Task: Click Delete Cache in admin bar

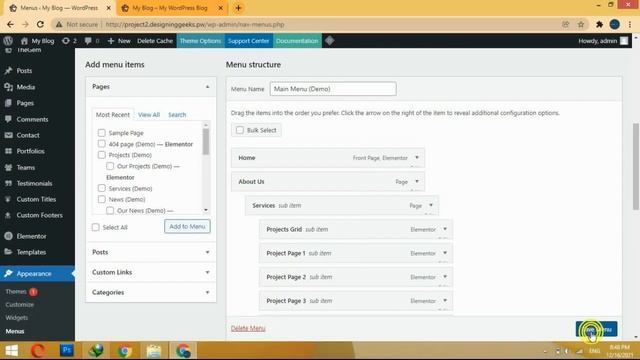Action: pos(155,41)
